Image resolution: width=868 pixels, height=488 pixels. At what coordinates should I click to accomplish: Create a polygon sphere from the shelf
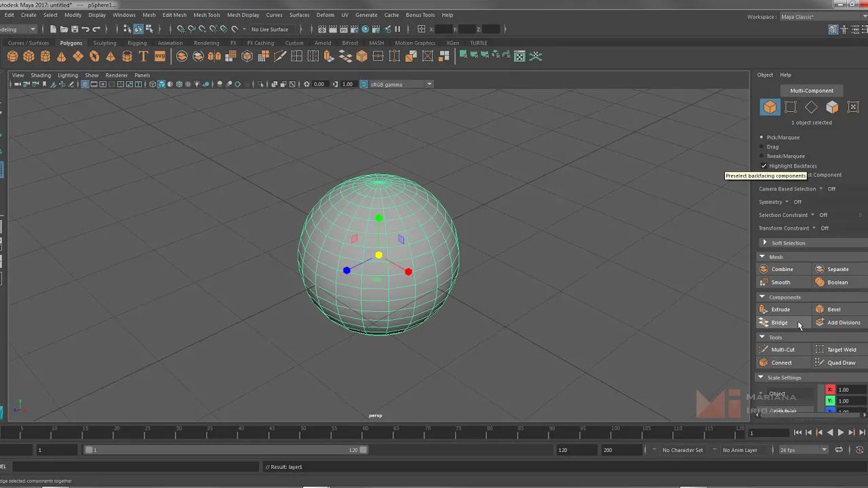[13, 56]
